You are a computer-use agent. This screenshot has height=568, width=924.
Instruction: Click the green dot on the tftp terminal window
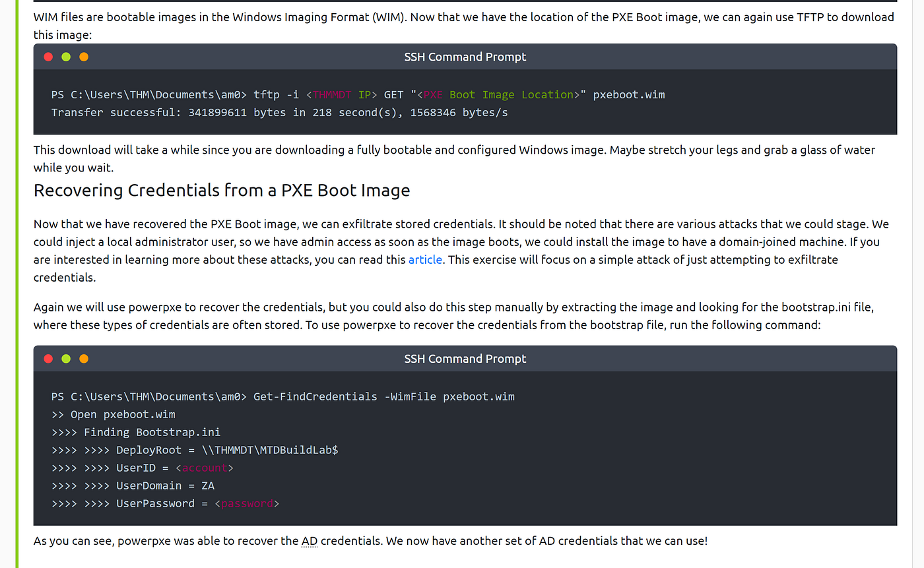click(66, 57)
